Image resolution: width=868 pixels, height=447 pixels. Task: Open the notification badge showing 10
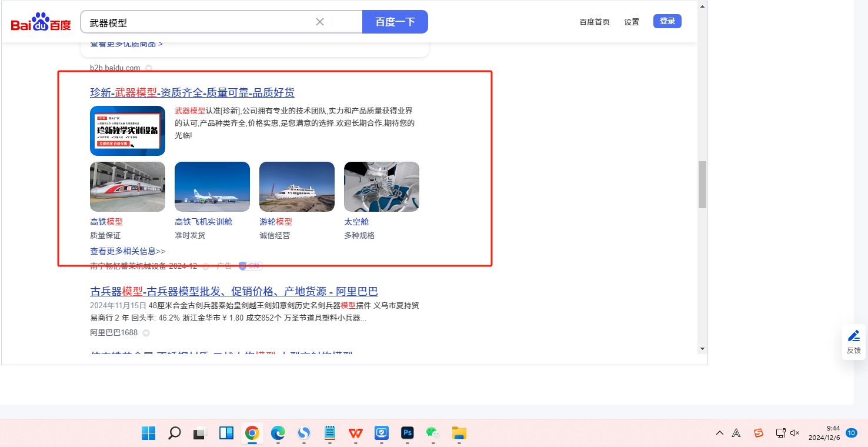851,433
